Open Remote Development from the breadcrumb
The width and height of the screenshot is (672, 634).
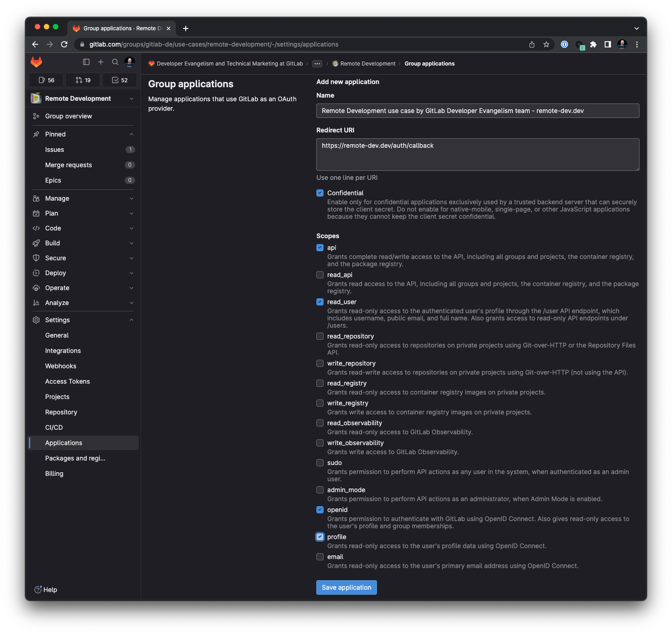368,63
